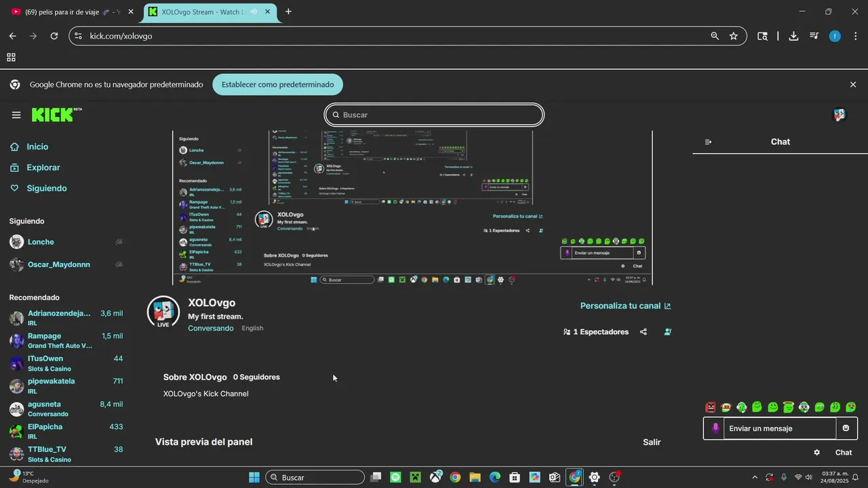Image resolution: width=868 pixels, height=488 pixels.
Task: Click the follow user icon beside share
Action: (668, 332)
